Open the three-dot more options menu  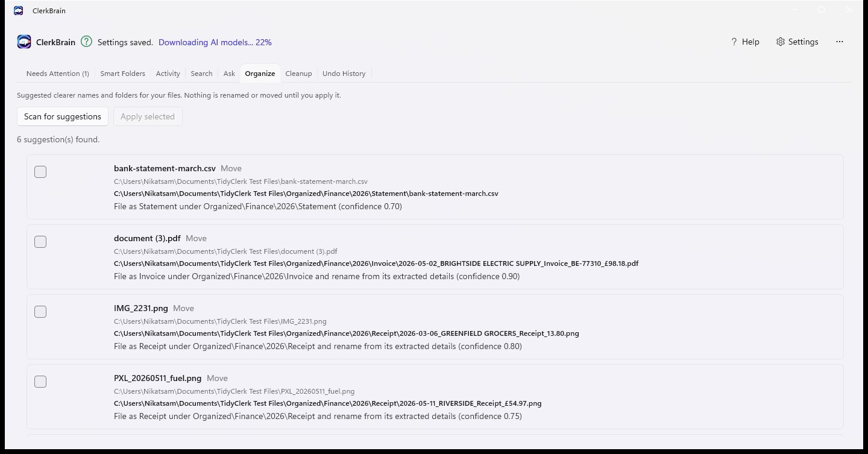pyautogui.click(x=840, y=42)
